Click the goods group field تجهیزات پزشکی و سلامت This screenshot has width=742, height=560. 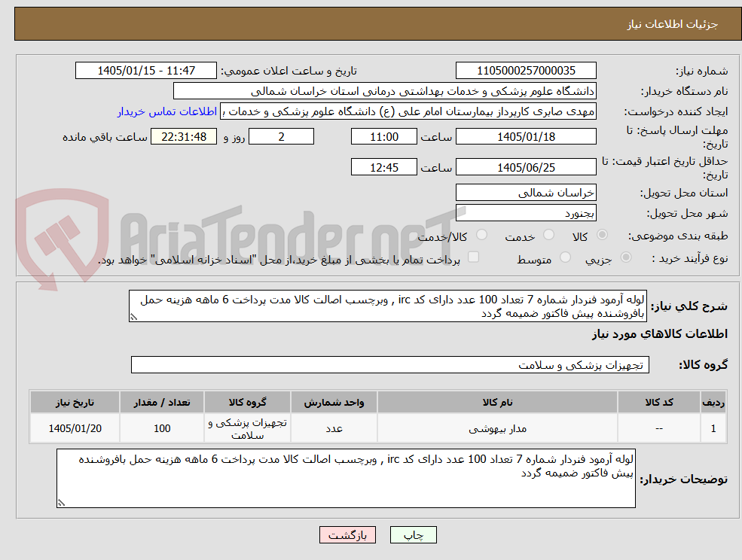(x=390, y=364)
